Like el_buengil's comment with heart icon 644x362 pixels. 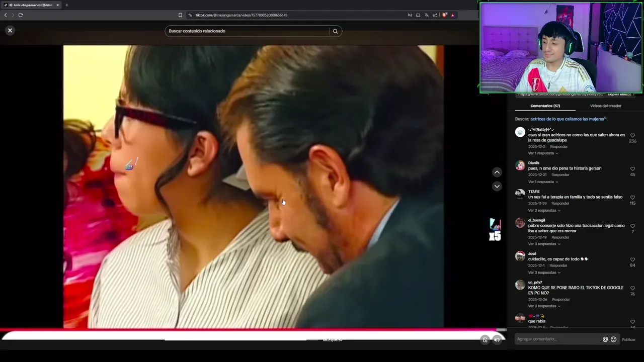tap(632, 226)
